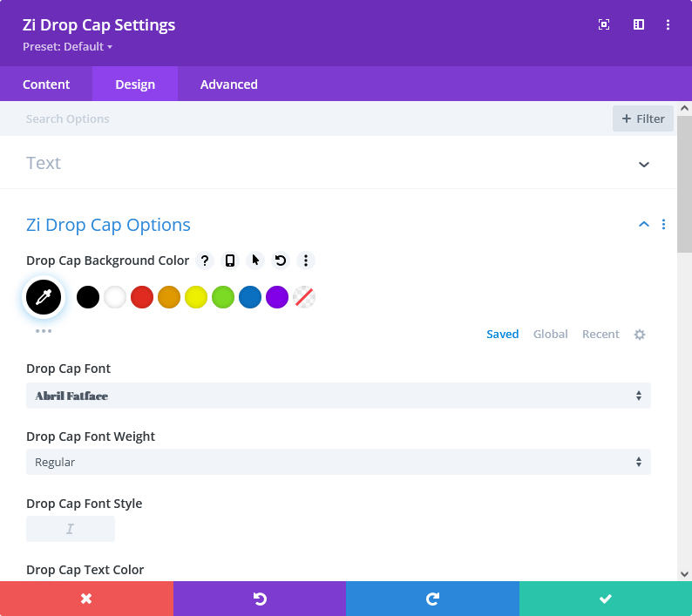Click the Drop Cap Text Color label
The height and width of the screenshot is (616, 692).
85,570
